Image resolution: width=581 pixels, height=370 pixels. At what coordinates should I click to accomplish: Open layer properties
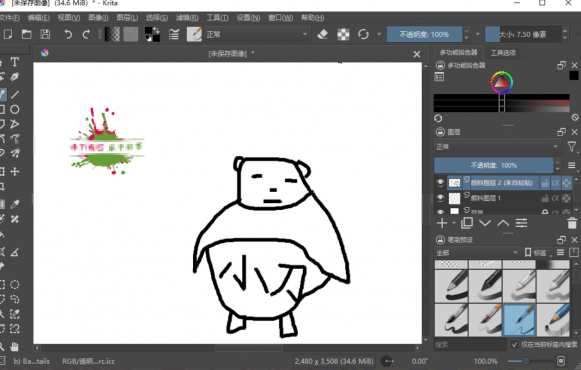521,223
